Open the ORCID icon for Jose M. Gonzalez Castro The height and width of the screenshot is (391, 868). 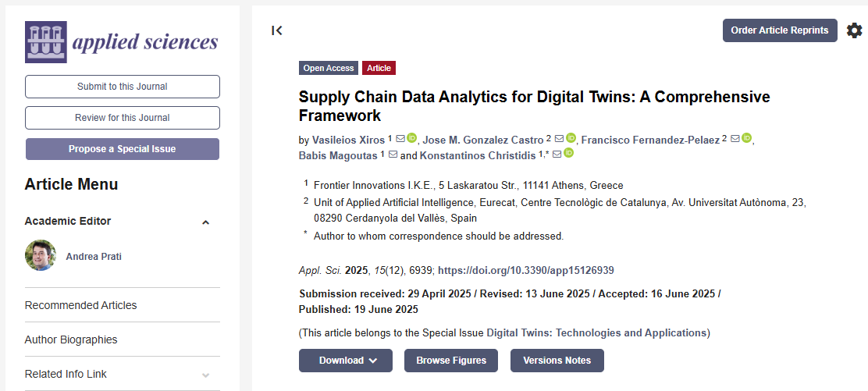[x=571, y=139]
